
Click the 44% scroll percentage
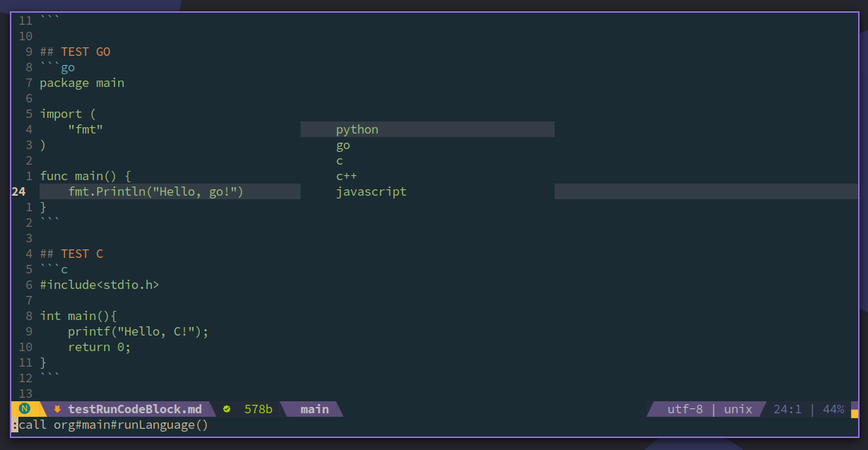point(833,409)
